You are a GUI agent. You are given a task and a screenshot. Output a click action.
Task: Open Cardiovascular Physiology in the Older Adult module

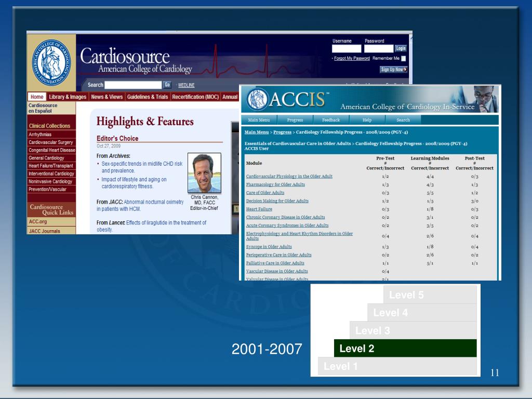[x=289, y=177]
